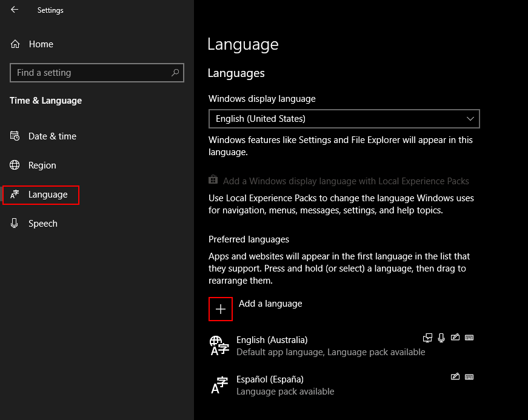Click Language pack available under Español
Image resolution: width=528 pixels, height=420 pixels.
(x=285, y=392)
